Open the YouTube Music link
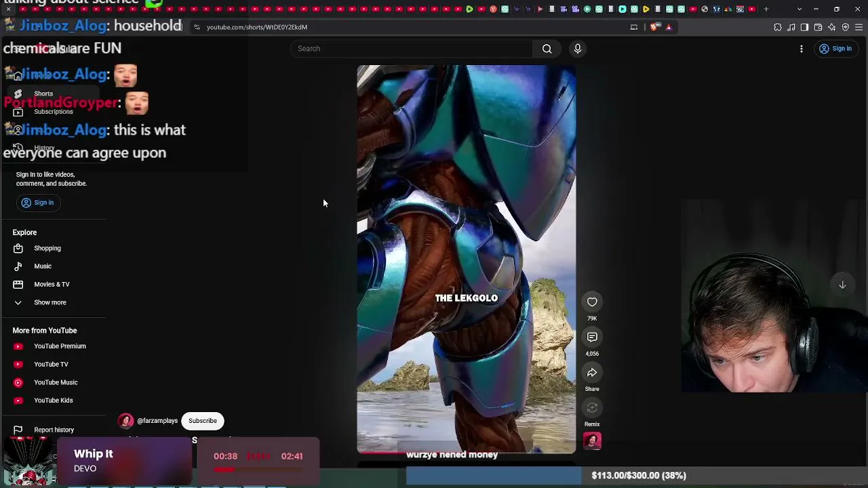 [56, 382]
